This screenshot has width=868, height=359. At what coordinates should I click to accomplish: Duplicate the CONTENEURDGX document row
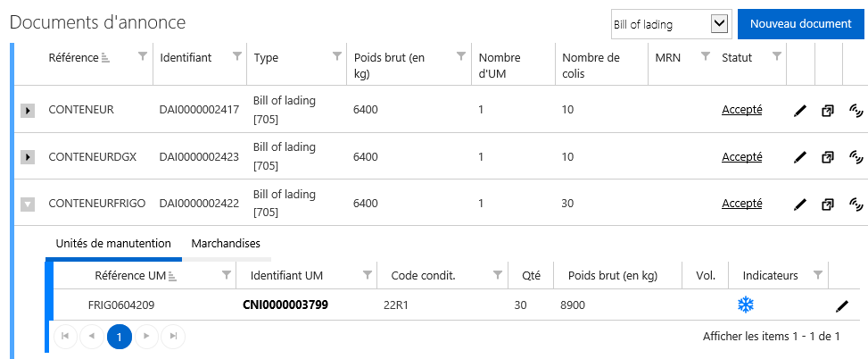(x=828, y=158)
